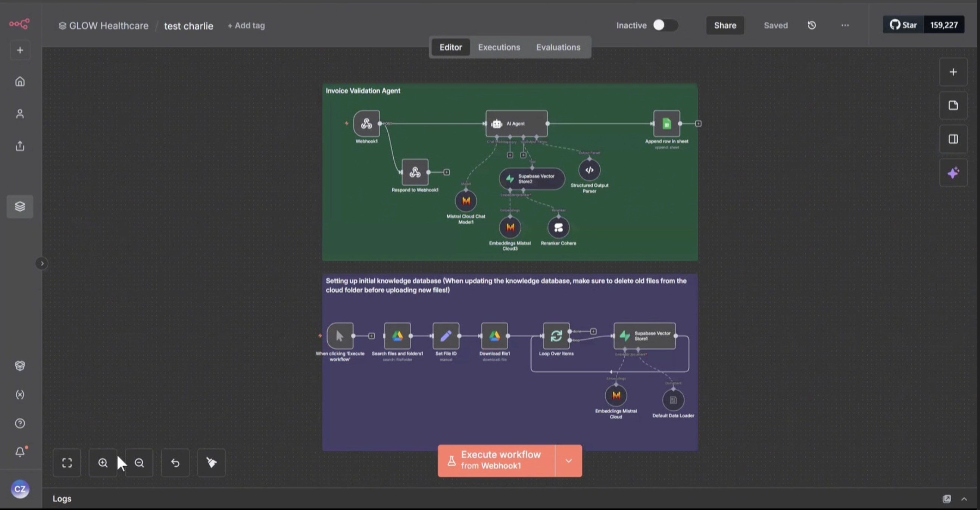The width and height of the screenshot is (980, 510).
Task: Add a sticky note to canvas
Action: [x=953, y=105]
